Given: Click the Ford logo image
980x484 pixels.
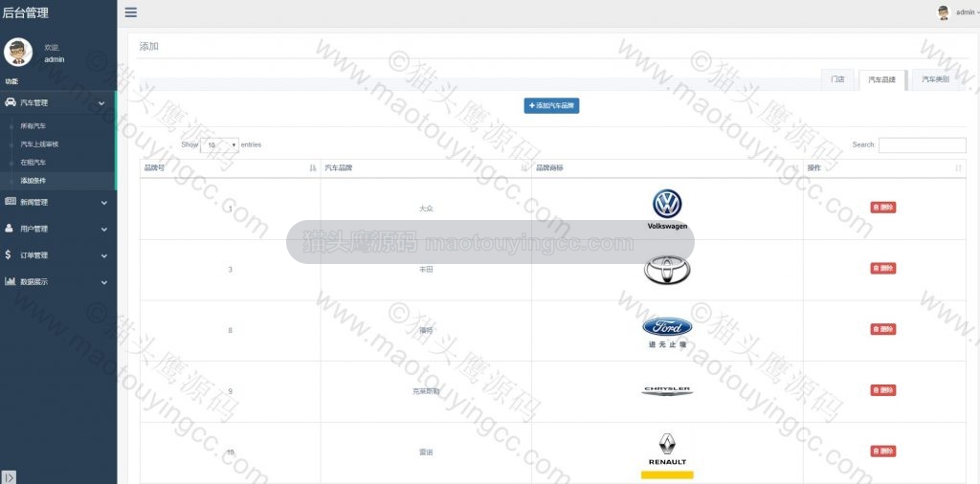Looking at the screenshot, I should [x=667, y=332].
